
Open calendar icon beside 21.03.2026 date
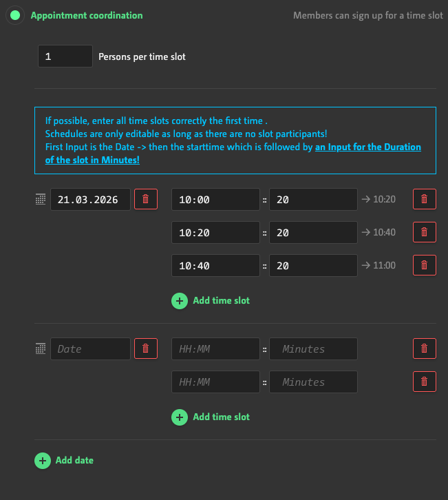[41, 199]
